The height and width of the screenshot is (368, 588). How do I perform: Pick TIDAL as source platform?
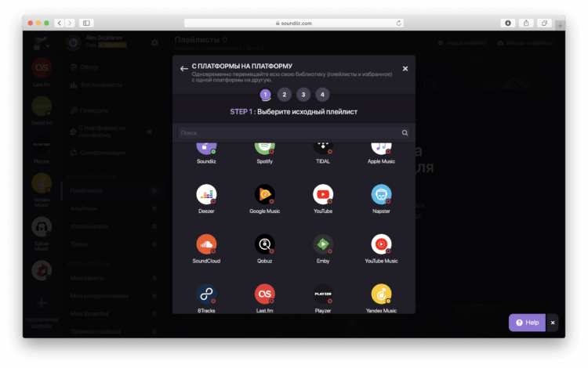pyautogui.click(x=323, y=149)
